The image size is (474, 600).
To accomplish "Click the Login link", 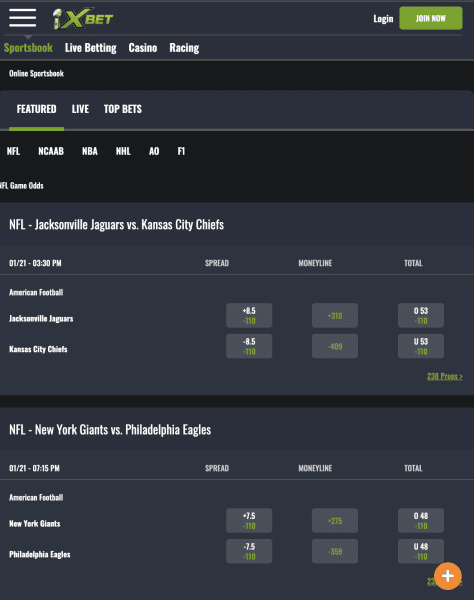I will click(383, 18).
